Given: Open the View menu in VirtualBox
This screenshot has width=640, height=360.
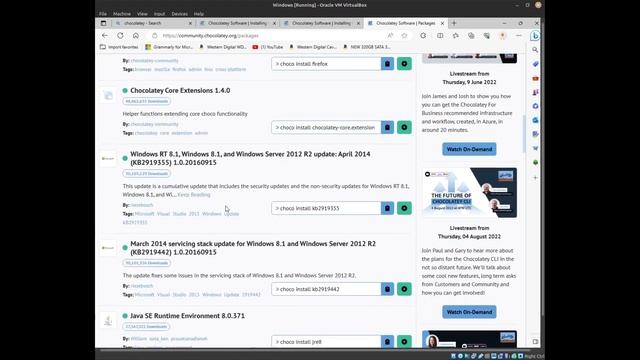Looking at the screenshot, I should [142, 14].
